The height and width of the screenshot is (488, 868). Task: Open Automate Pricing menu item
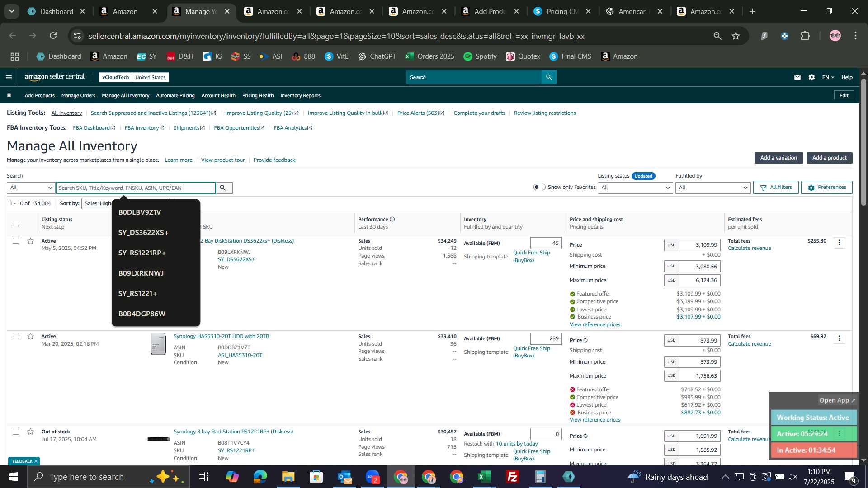(175, 95)
